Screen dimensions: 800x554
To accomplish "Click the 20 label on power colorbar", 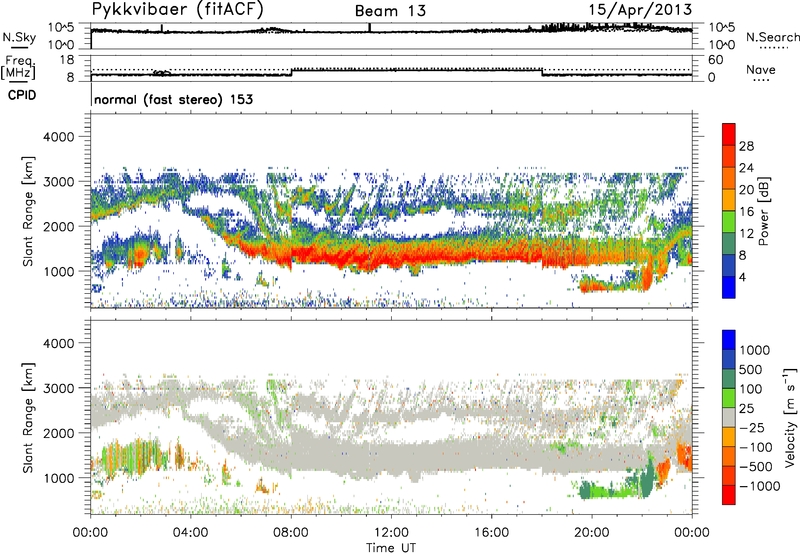I will point(746,190).
